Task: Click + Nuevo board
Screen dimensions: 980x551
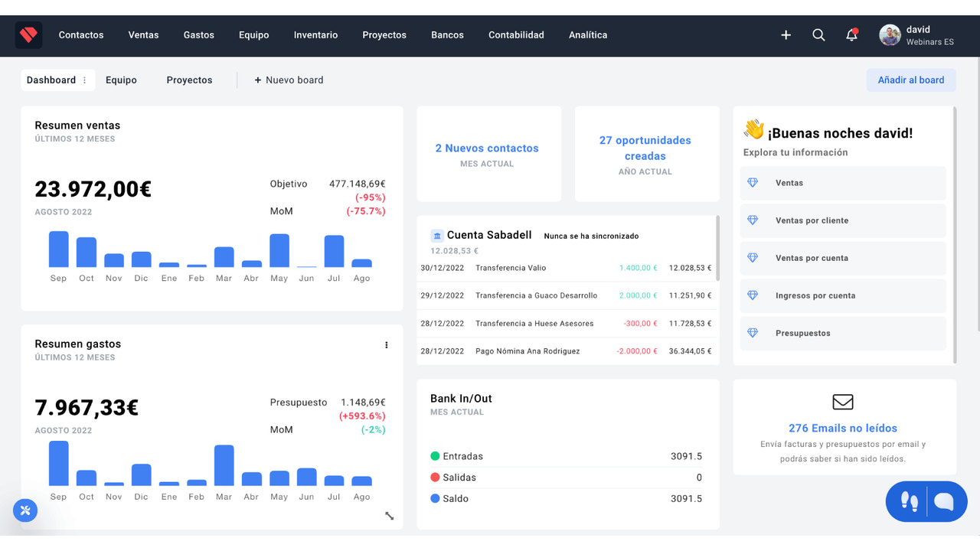Action: click(289, 80)
